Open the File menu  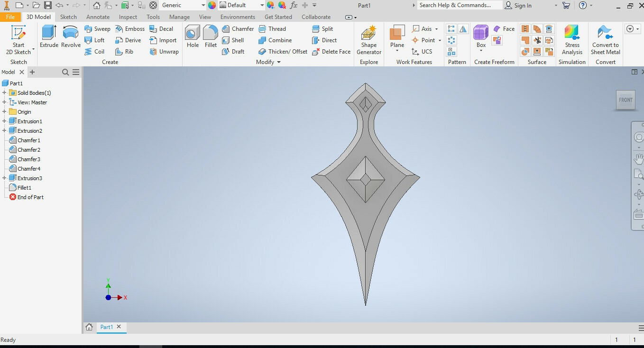tap(10, 17)
